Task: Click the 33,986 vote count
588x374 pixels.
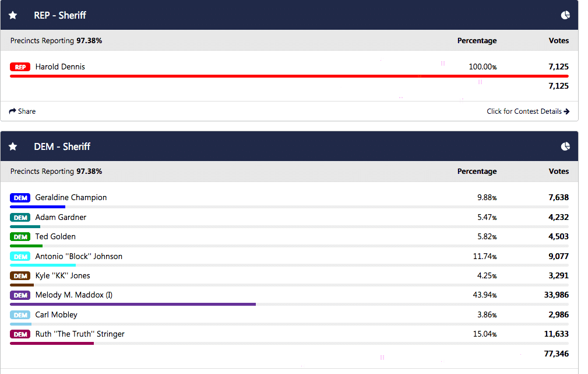Action: 556,295
